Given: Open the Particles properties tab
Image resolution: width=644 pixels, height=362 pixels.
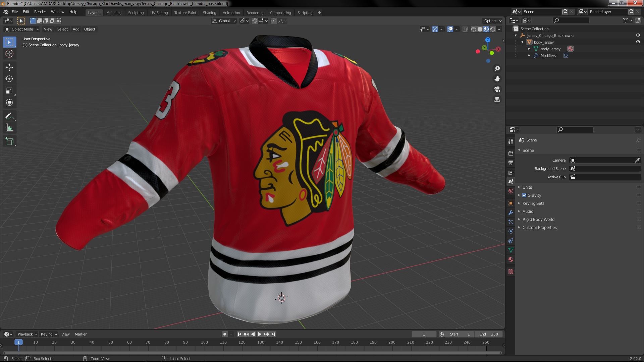Looking at the screenshot, I should pyautogui.click(x=511, y=222).
